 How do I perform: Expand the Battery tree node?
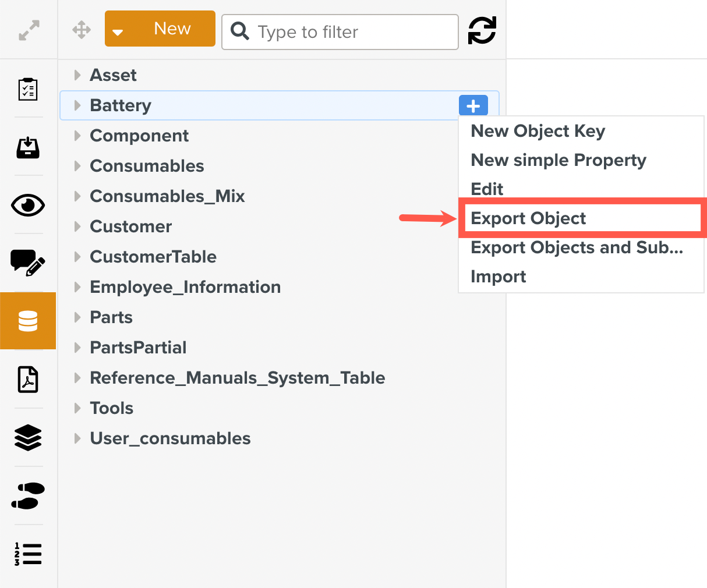point(77,105)
